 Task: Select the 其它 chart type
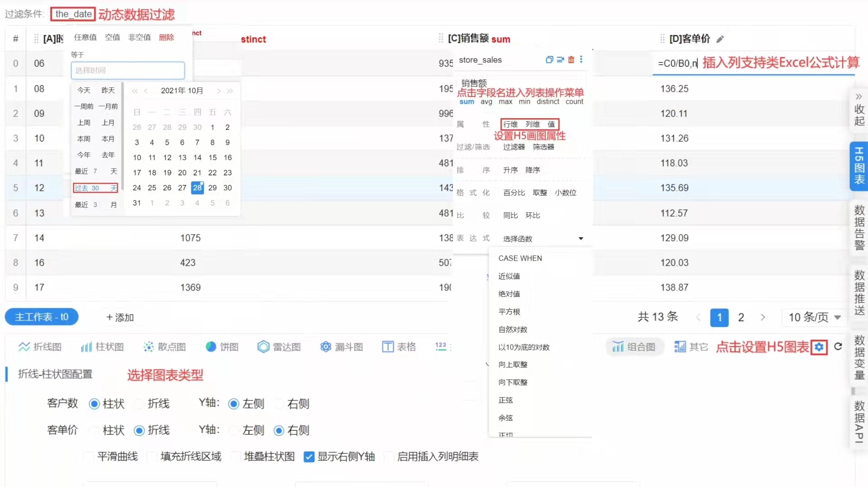691,347
